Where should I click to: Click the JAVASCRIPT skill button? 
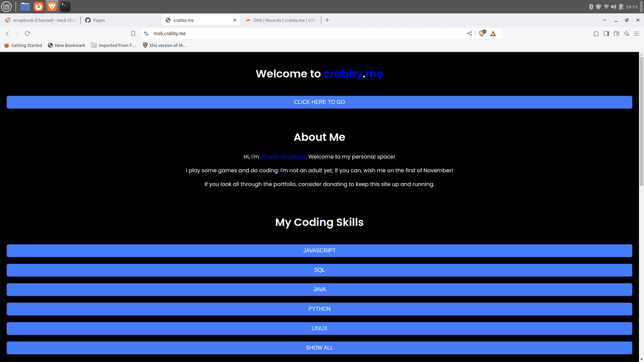[319, 250]
